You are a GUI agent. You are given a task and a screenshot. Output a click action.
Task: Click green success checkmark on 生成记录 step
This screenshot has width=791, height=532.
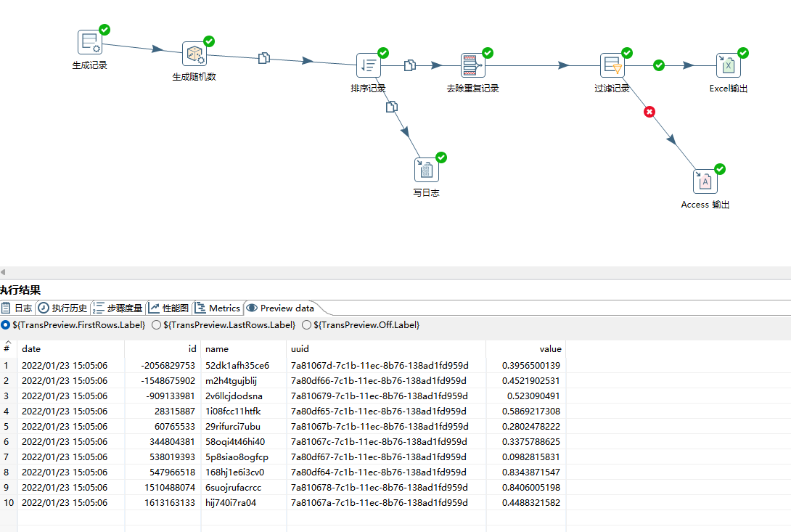(104, 30)
